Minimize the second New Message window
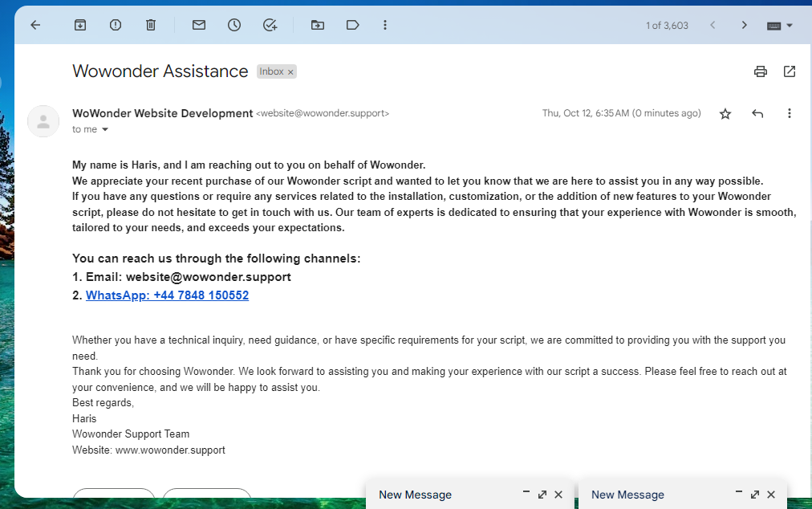The height and width of the screenshot is (509, 812). [x=739, y=493]
